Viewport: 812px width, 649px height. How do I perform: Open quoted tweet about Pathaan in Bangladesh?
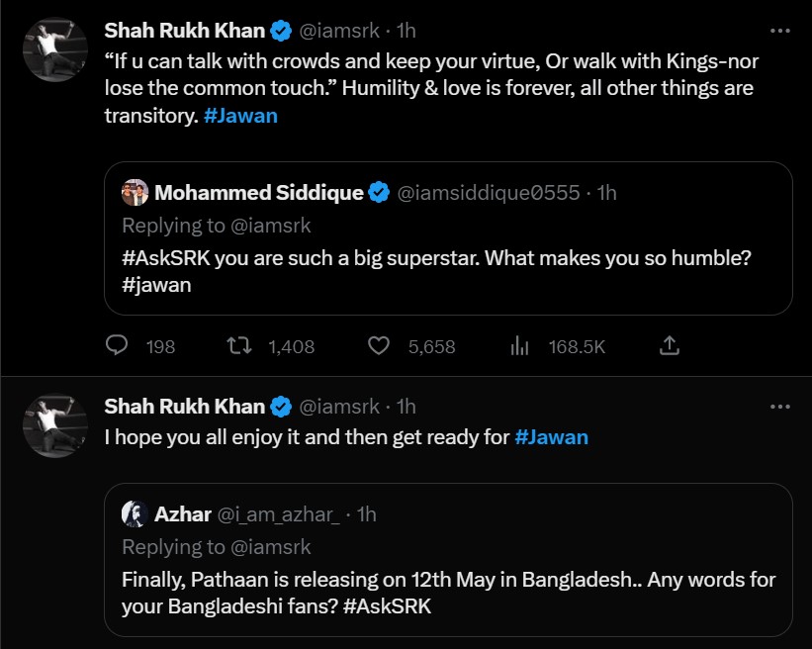[448, 592]
